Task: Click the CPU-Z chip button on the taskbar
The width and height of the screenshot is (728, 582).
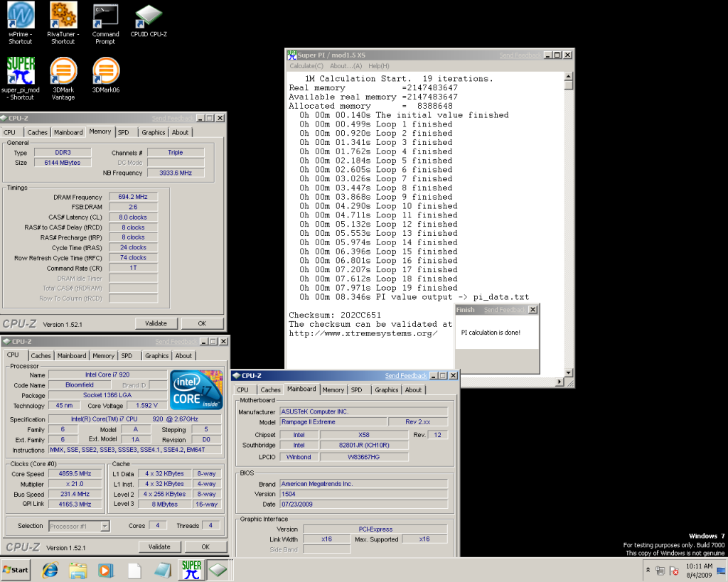Action: 218,569
